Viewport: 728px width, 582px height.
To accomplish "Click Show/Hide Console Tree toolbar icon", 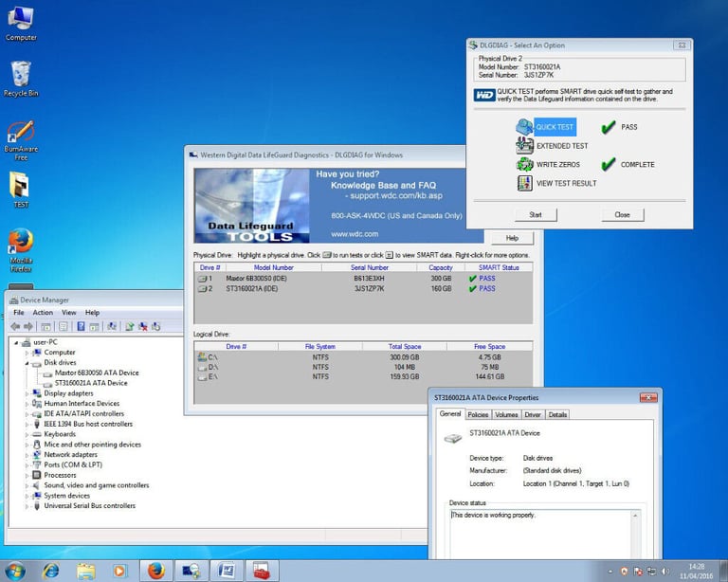I will (x=45, y=326).
